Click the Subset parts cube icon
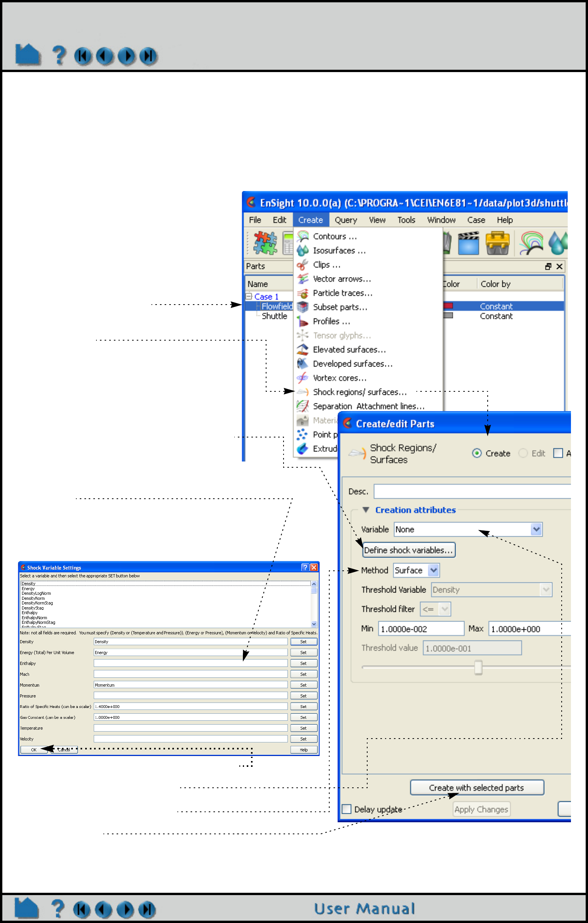The image size is (588, 923). point(302,307)
